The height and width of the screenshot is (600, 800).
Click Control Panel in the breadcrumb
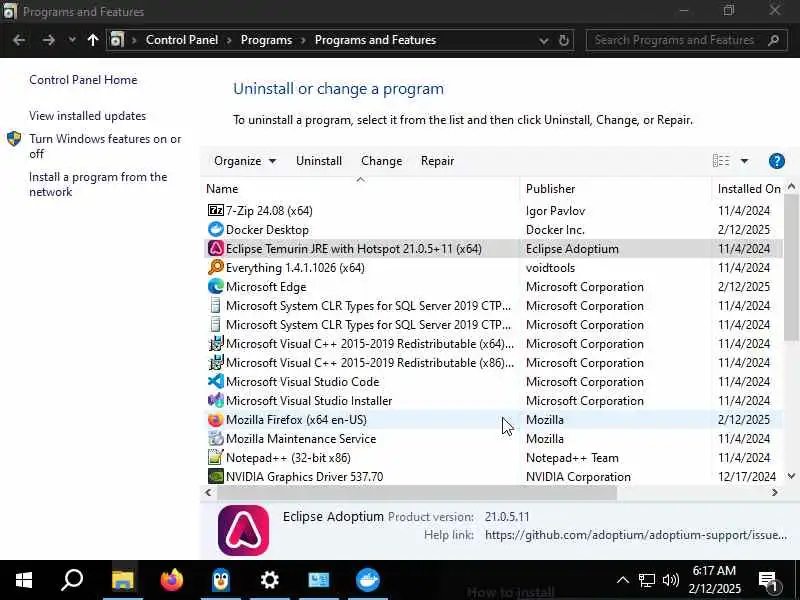(182, 40)
